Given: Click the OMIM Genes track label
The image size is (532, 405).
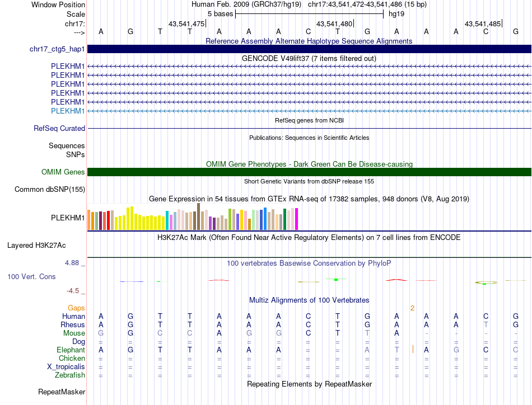Looking at the screenshot, I should point(63,172).
